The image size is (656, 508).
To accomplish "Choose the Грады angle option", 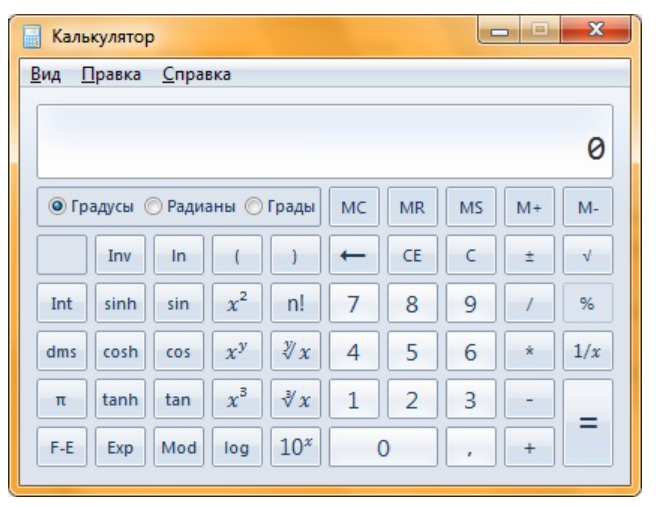I will 253,207.
